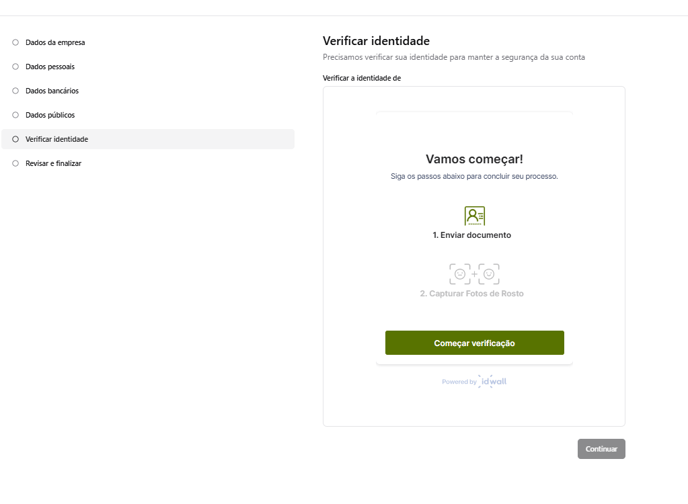Select the Dados da empresa step circle
Screen dimensions: 688x504
(x=15, y=43)
